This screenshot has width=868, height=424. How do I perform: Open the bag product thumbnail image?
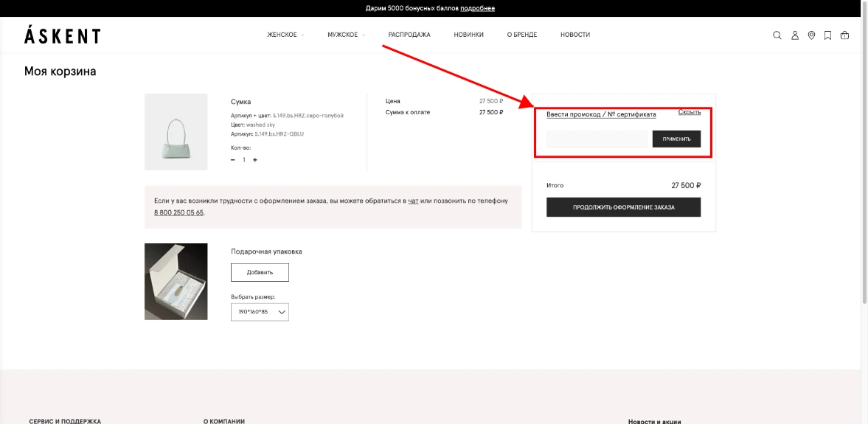point(176,132)
